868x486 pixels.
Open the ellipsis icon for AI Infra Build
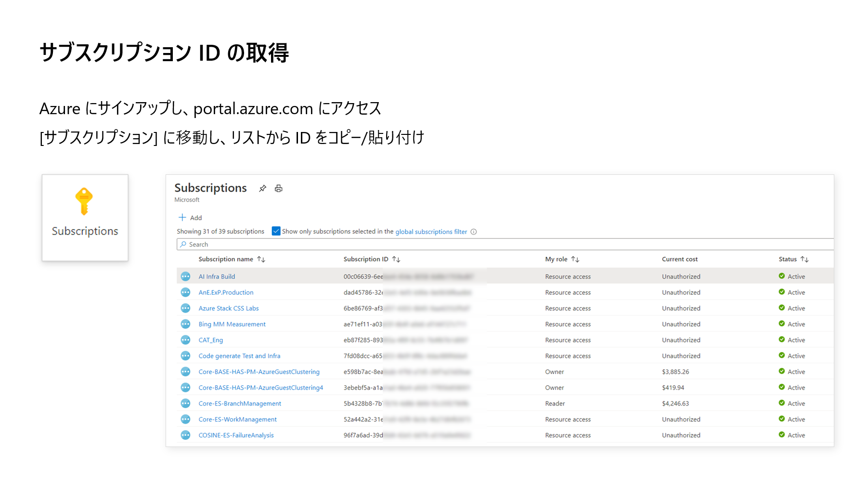tap(185, 276)
